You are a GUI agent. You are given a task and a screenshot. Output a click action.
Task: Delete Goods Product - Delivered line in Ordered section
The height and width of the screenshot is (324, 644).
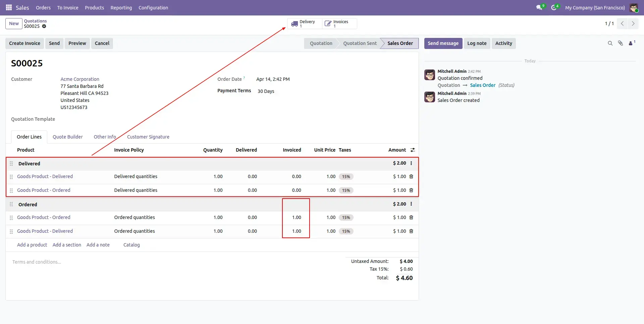(411, 231)
